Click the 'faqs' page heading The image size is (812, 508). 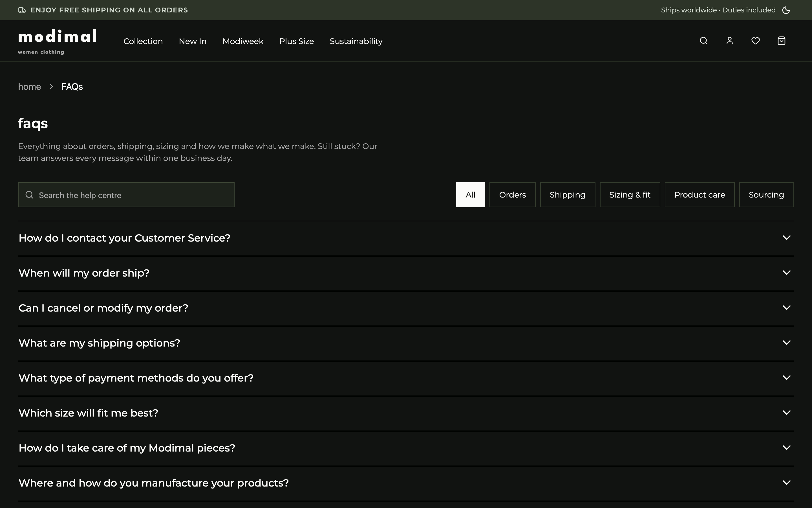33,123
